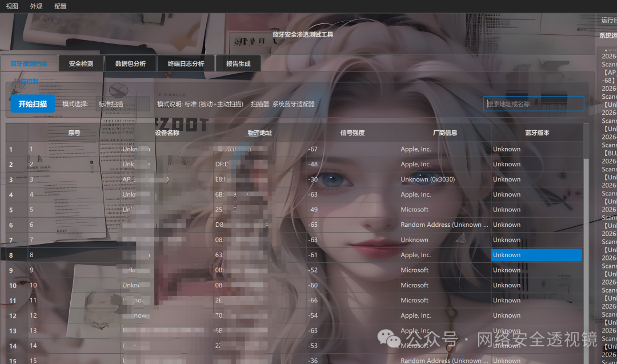The width and height of the screenshot is (617, 364).
Task: Select the Unknown Bluetooth version cell in row 3
Action: click(x=537, y=179)
